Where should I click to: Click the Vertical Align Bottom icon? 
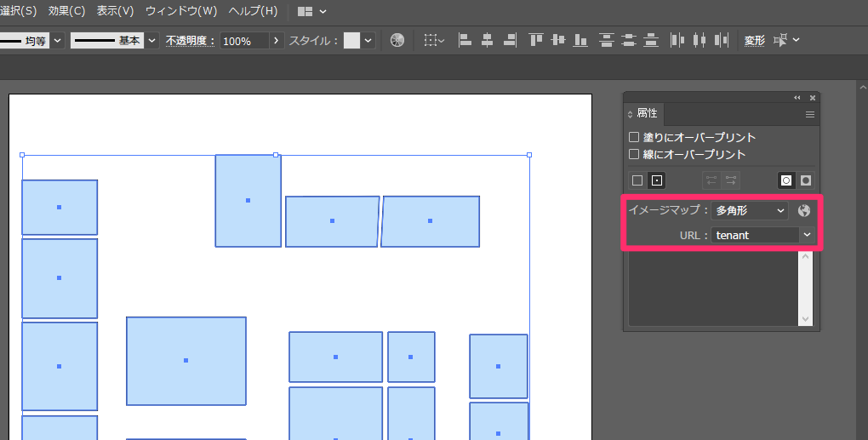(581, 40)
